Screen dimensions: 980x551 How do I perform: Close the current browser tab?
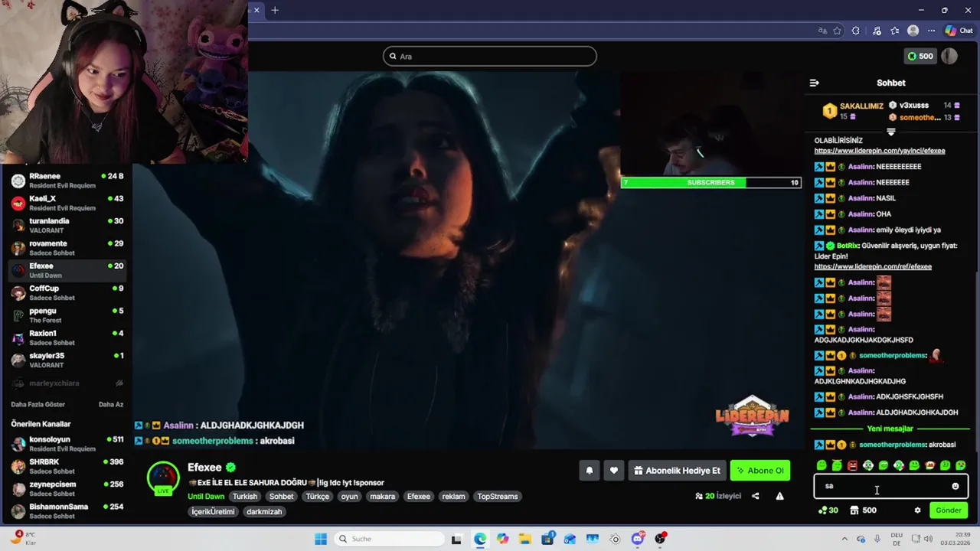coord(256,10)
